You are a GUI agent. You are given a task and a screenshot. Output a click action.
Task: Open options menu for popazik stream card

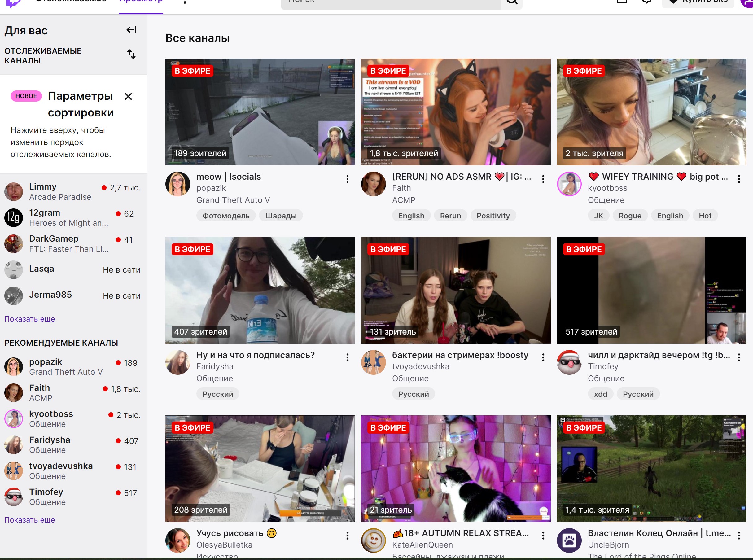click(x=347, y=179)
